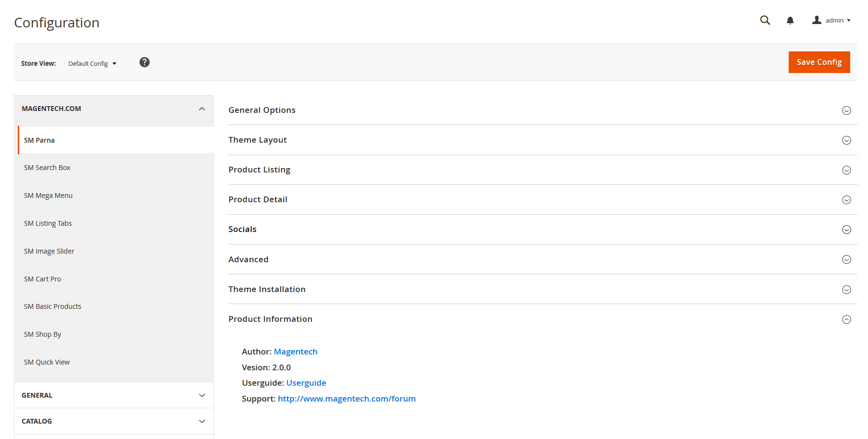Click the Product Information heading
Image resolution: width=868 pixels, height=439 pixels.
(271, 319)
